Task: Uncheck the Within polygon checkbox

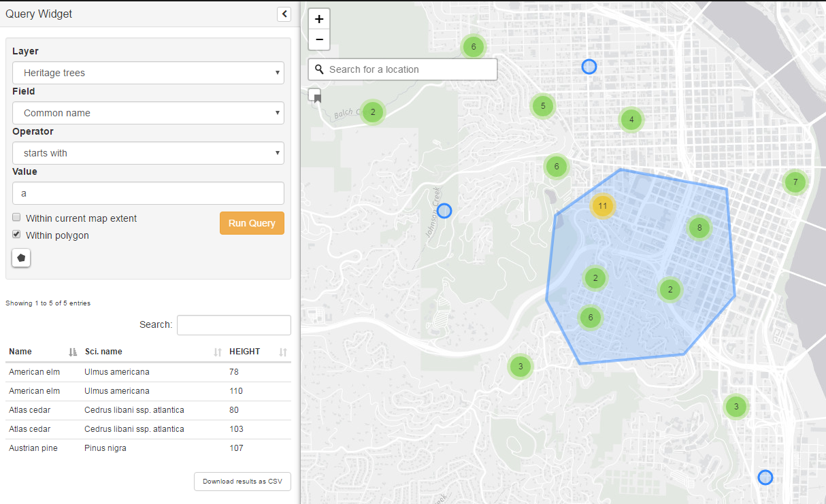Action: (16, 235)
